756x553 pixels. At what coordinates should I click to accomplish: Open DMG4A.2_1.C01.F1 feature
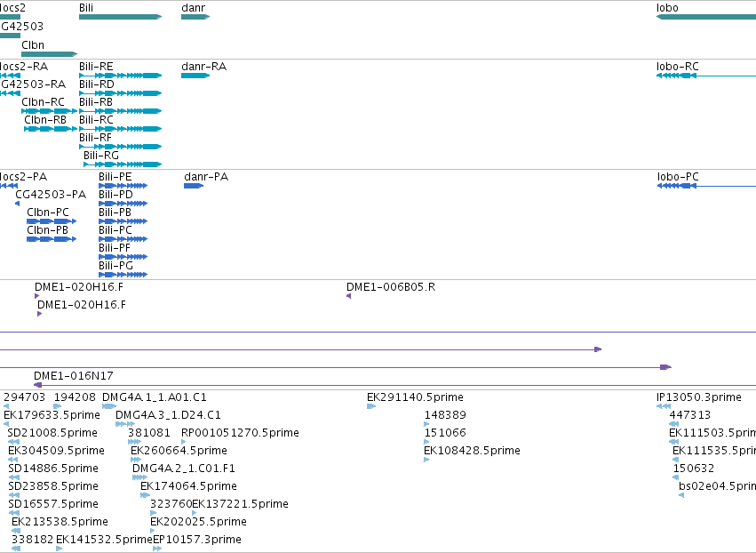pyautogui.click(x=139, y=477)
